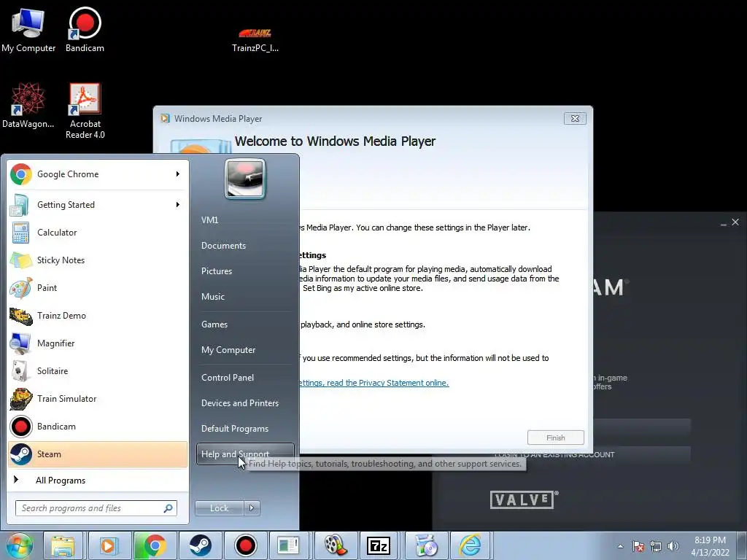Open volume speaker tray icon
Image resolution: width=747 pixels, height=560 pixels.
673,546
